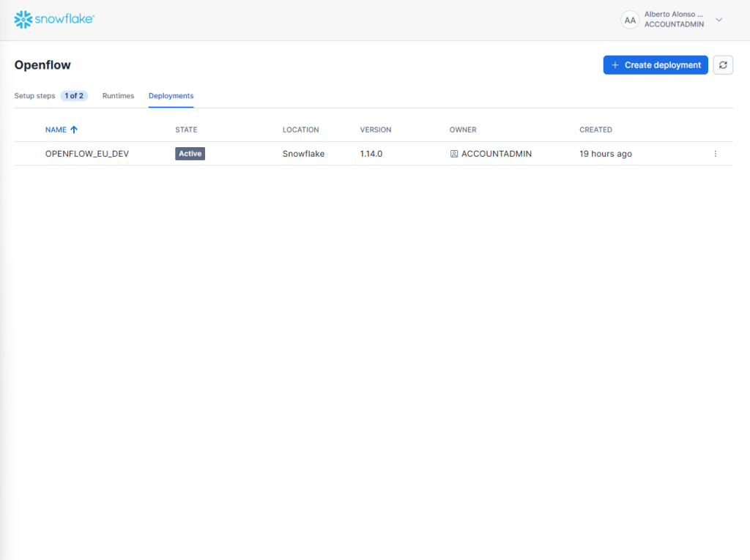The height and width of the screenshot is (560, 750).
Task: Open the Setup steps tab
Action: point(34,96)
